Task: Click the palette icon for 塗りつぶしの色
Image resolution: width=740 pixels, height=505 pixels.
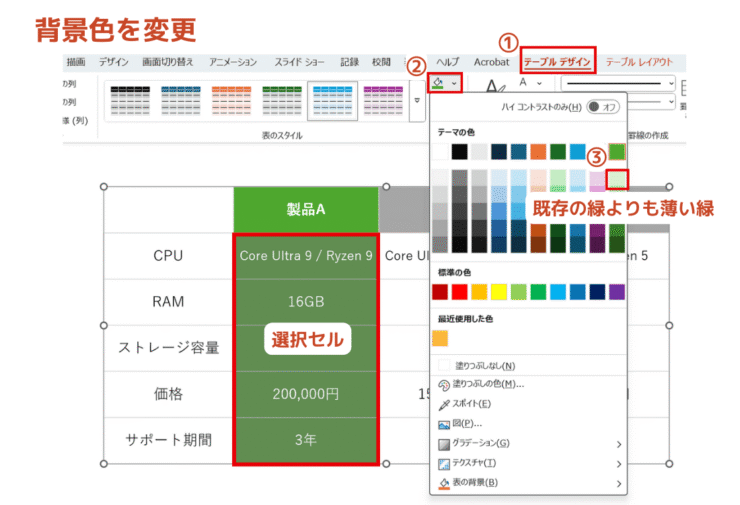Action: pyautogui.click(x=444, y=385)
